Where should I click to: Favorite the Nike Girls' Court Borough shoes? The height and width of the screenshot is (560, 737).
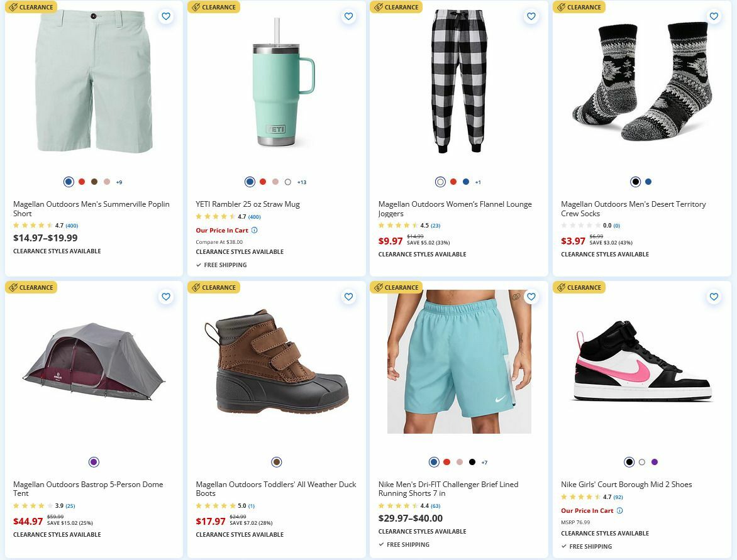[714, 297]
